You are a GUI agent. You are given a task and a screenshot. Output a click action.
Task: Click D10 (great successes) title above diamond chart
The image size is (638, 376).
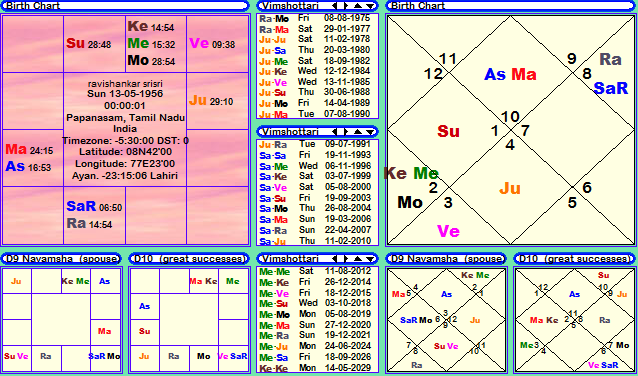(575, 259)
